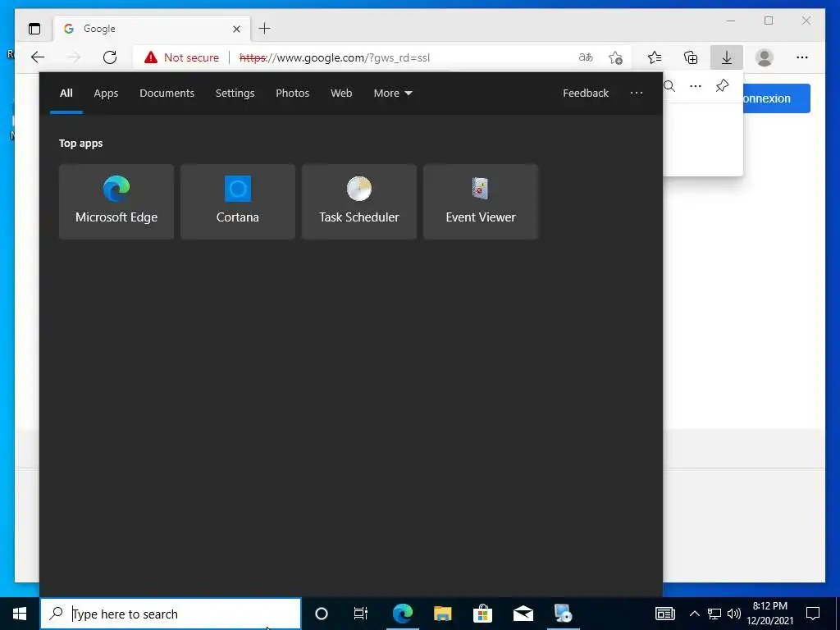Click the Type here to search box
This screenshot has width=840, height=630.
171,614
